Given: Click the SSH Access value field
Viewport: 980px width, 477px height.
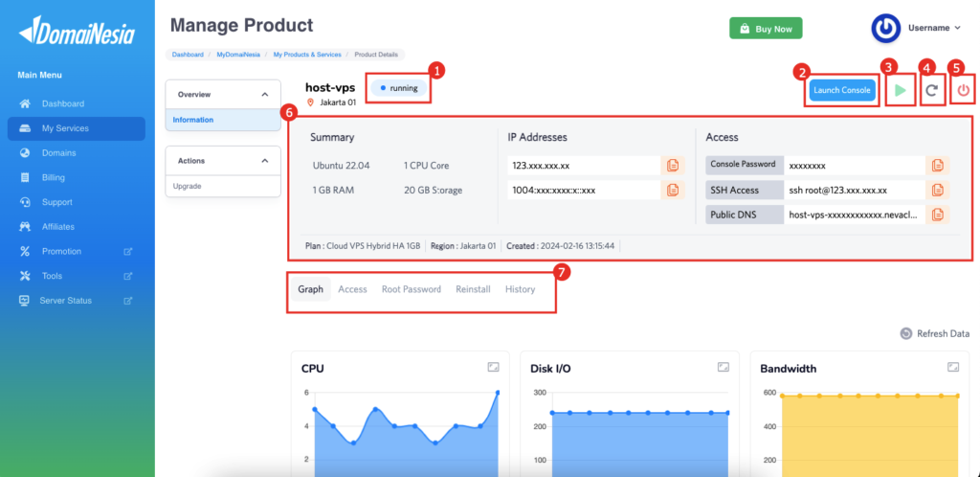Looking at the screenshot, I should click(x=855, y=190).
